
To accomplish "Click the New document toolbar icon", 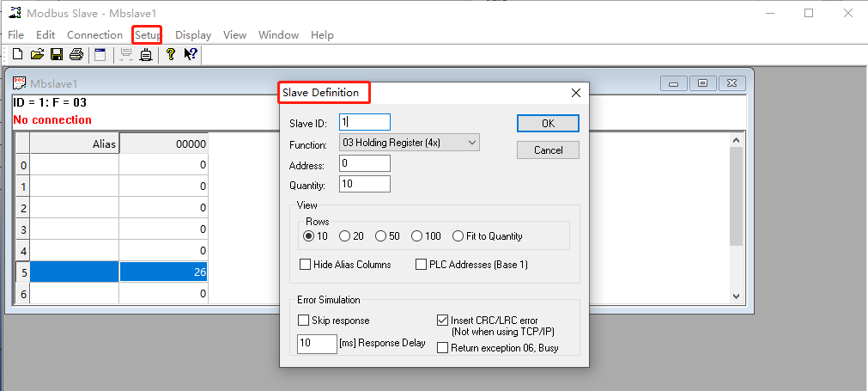I will 17,55.
